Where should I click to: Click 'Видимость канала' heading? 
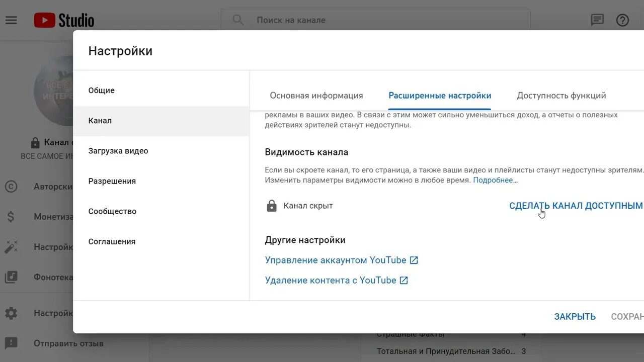pos(306,152)
